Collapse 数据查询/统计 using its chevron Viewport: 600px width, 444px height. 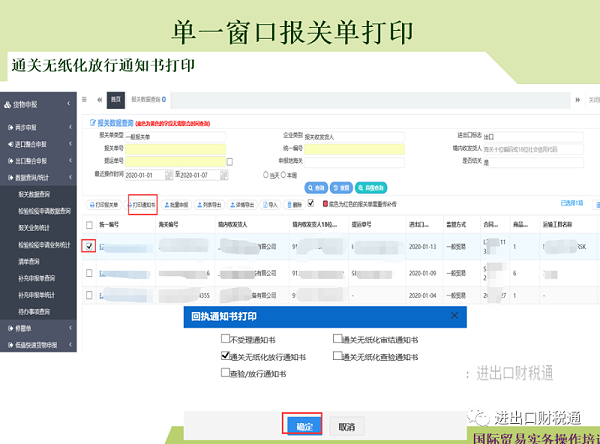pyautogui.click(x=70, y=177)
